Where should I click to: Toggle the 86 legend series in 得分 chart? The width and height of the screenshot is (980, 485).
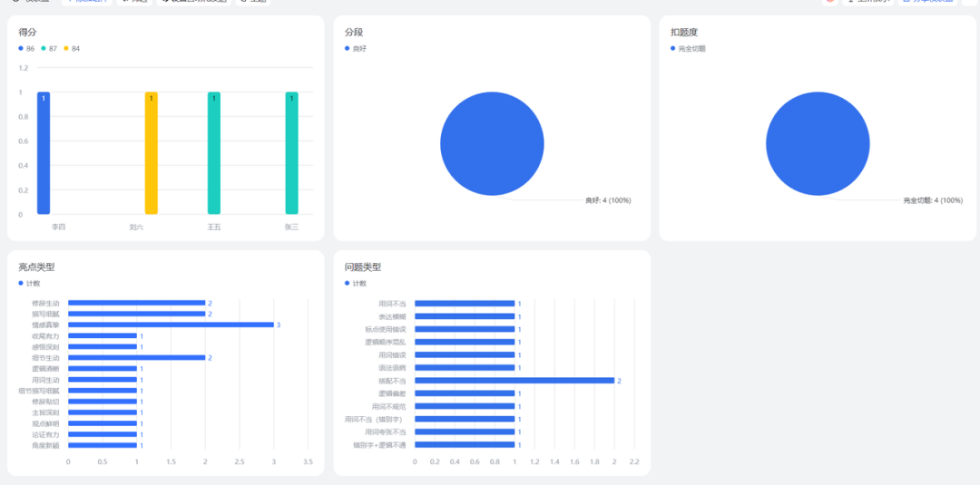(26, 49)
